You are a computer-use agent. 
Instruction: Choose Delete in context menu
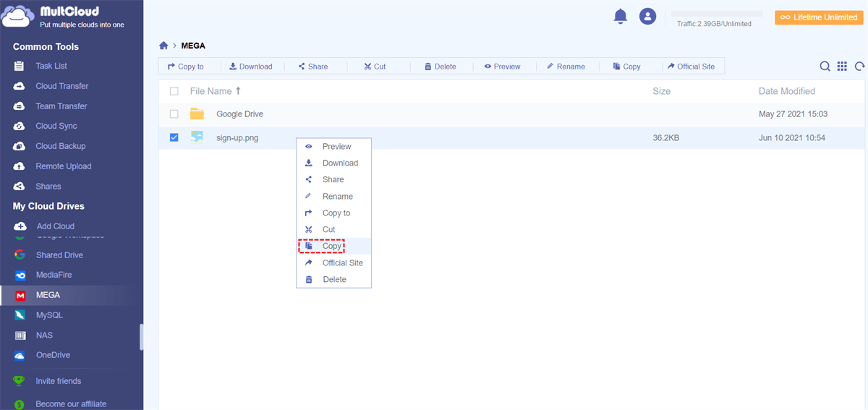[333, 280]
